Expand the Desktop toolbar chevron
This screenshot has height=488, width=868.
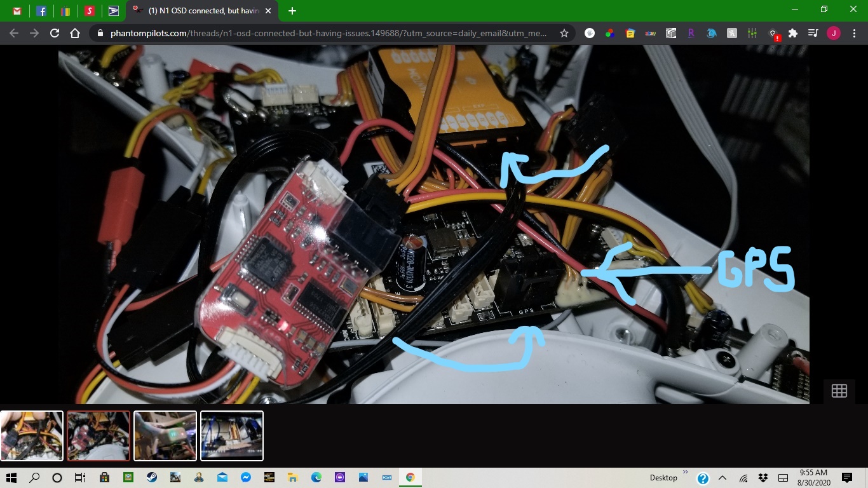click(x=686, y=472)
